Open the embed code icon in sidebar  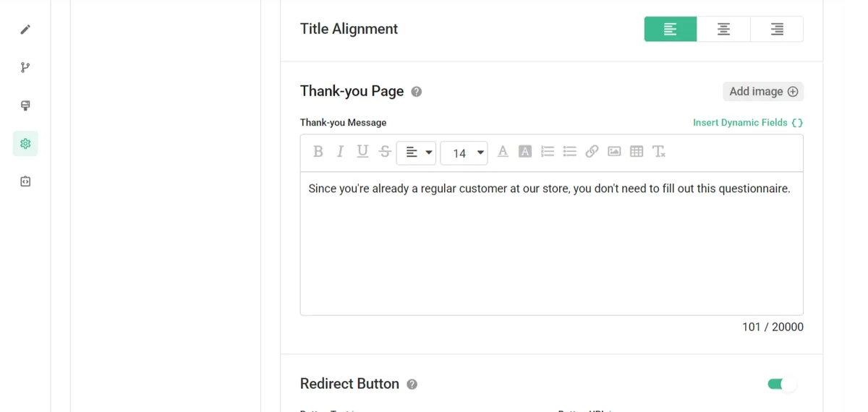click(x=25, y=181)
